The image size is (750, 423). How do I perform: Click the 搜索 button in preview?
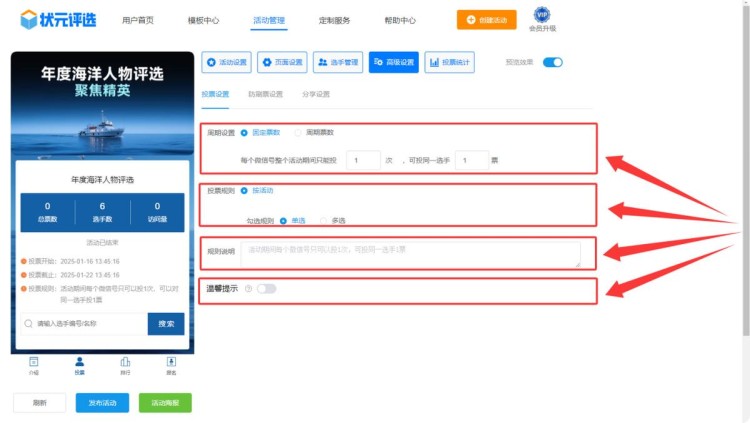click(x=166, y=324)
